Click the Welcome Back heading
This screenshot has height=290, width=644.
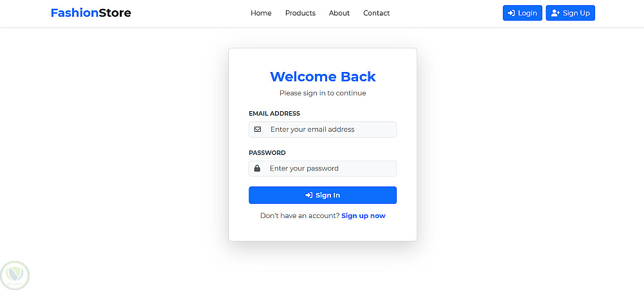point(323,77)
